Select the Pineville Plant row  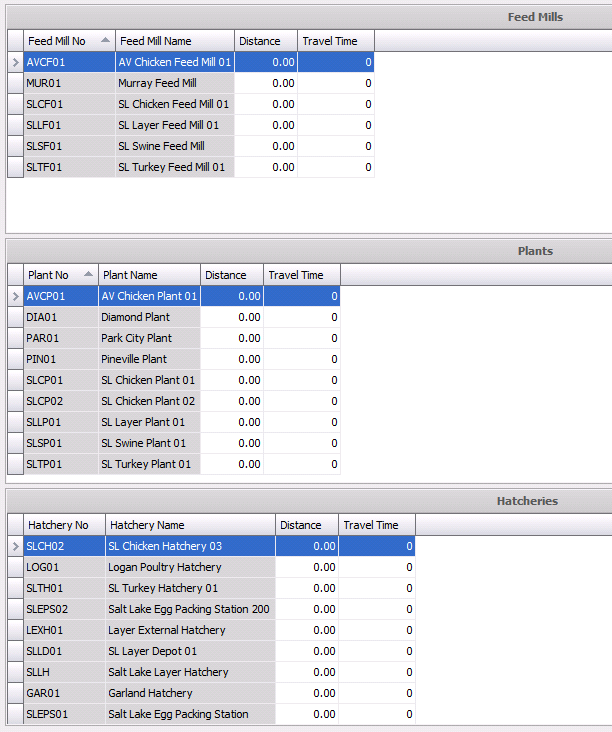(149, 359)
